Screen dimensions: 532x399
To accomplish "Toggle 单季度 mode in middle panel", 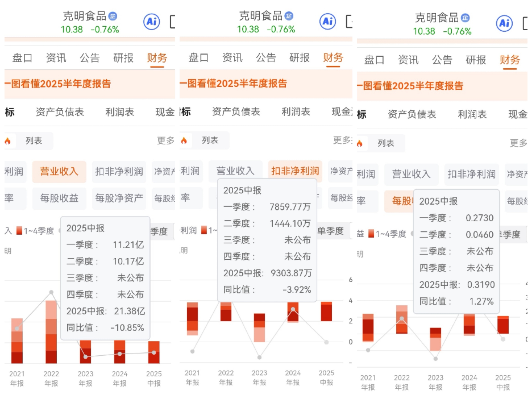I will point(331,231).
